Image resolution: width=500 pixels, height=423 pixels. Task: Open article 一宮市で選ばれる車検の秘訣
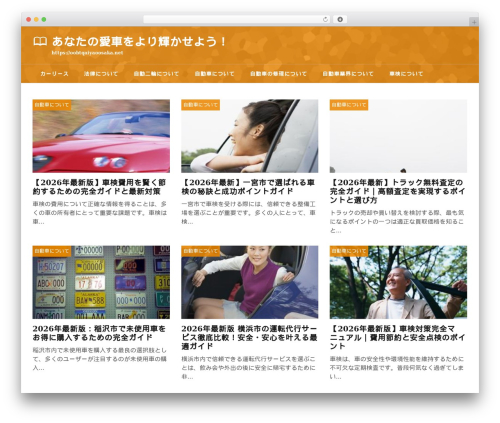pyautogui.click(x=248, y=187)
